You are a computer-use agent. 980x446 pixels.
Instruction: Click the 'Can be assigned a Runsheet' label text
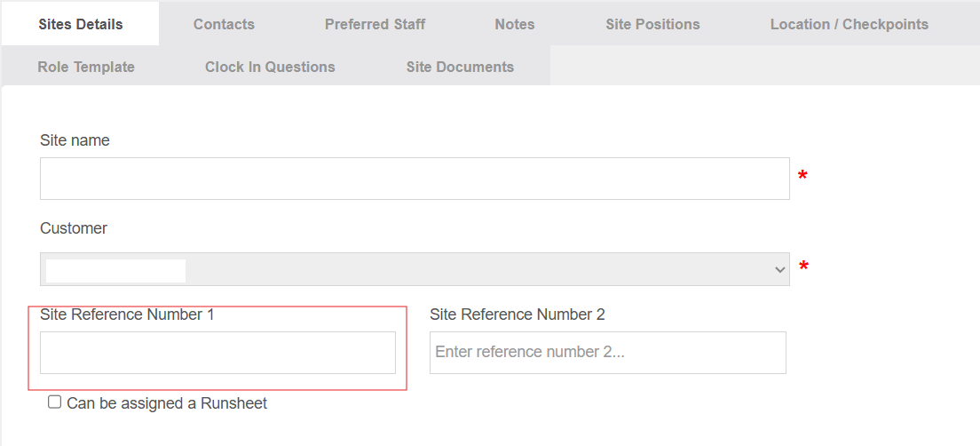click(167, 403)
